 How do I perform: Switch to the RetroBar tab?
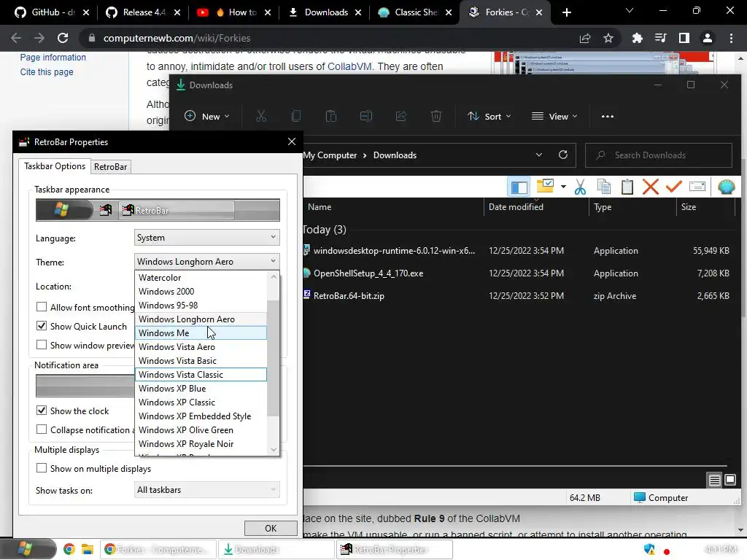pos(111,167)
